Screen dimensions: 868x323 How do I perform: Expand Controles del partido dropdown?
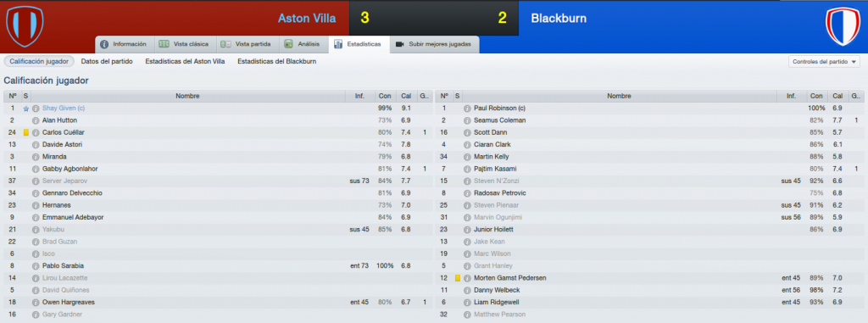point(824,62)
